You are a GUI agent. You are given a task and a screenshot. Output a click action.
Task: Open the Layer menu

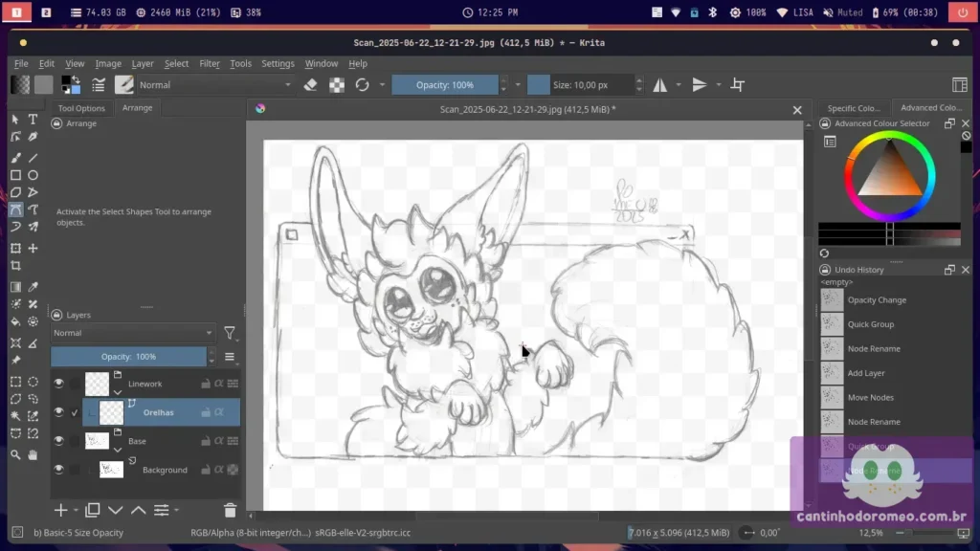tap(143, 64)
